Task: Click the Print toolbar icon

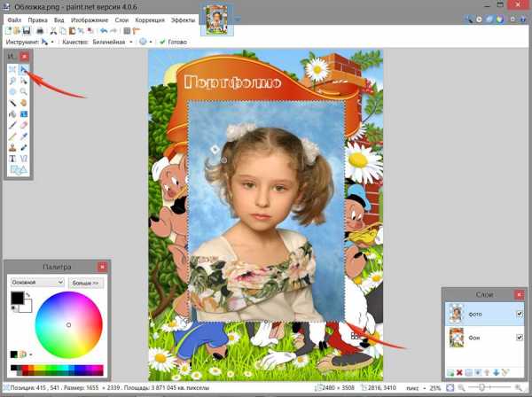Action: tap(40, 31)
